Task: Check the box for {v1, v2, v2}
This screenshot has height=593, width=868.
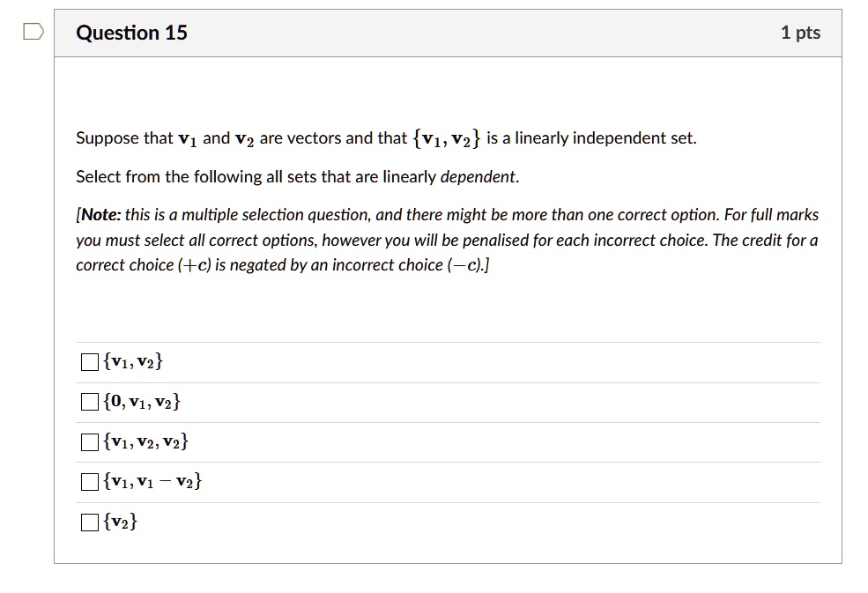Action: pos(88,441)
